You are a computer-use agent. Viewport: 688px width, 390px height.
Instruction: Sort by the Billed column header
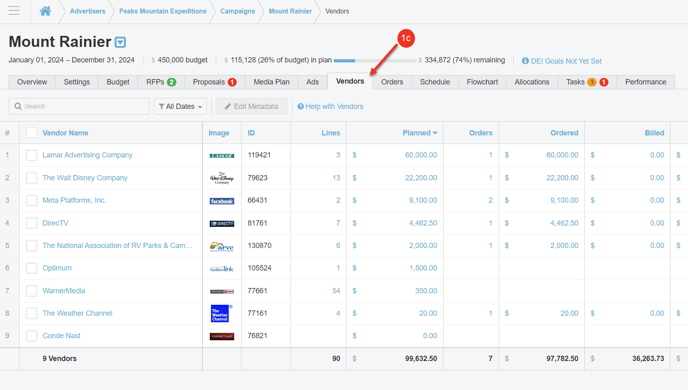point(654,133)
